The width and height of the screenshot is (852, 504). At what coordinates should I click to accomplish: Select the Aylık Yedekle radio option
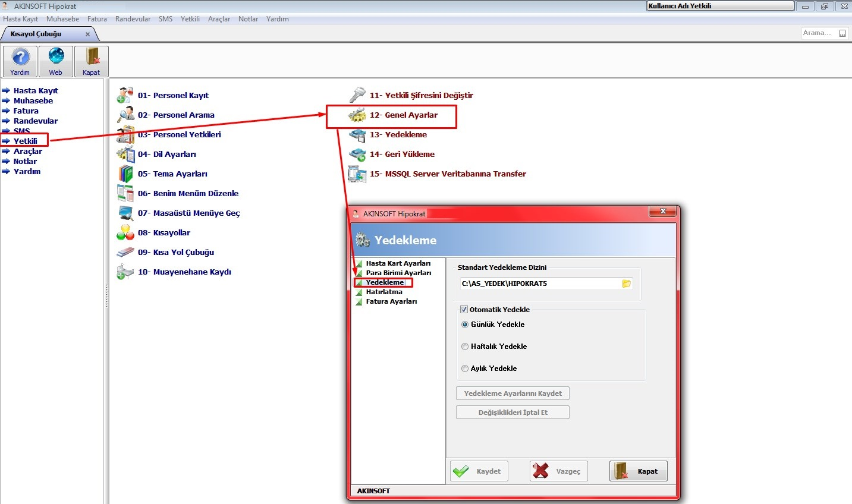tap(465, 368)
